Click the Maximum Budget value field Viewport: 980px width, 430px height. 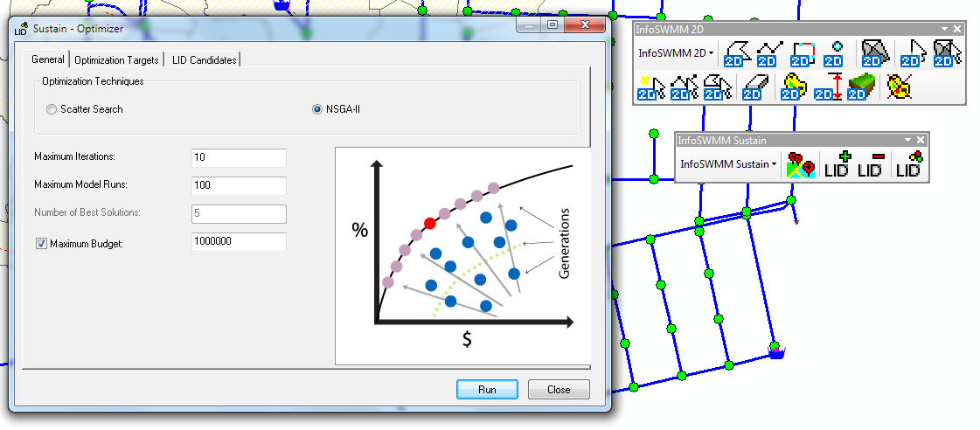click(239, 241)
